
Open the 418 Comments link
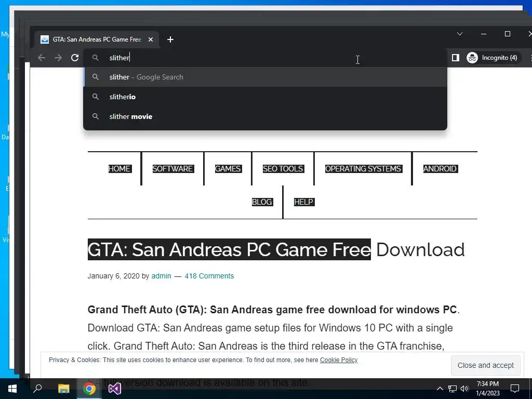[x=209, y=276]
